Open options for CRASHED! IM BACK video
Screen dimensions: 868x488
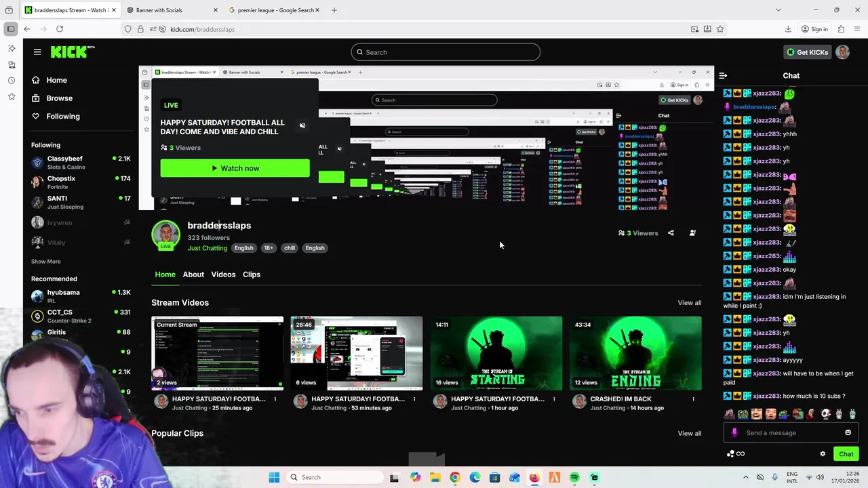pyautogui.click(x=693, y=399)
